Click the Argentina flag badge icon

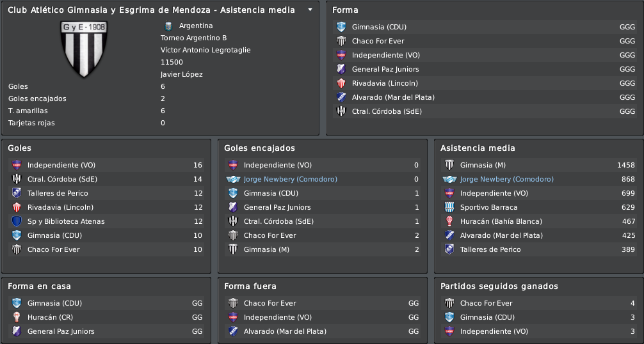coord(168,26)
